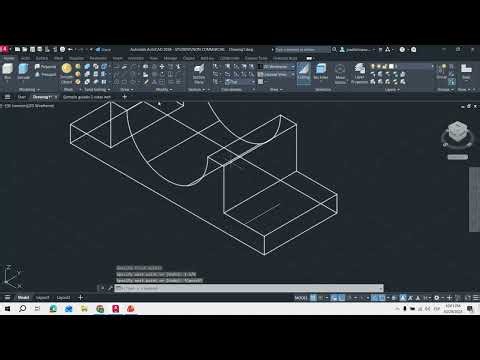Open the AutoCAD taskbar icon

pyautogui.click(x=115, y=309)
